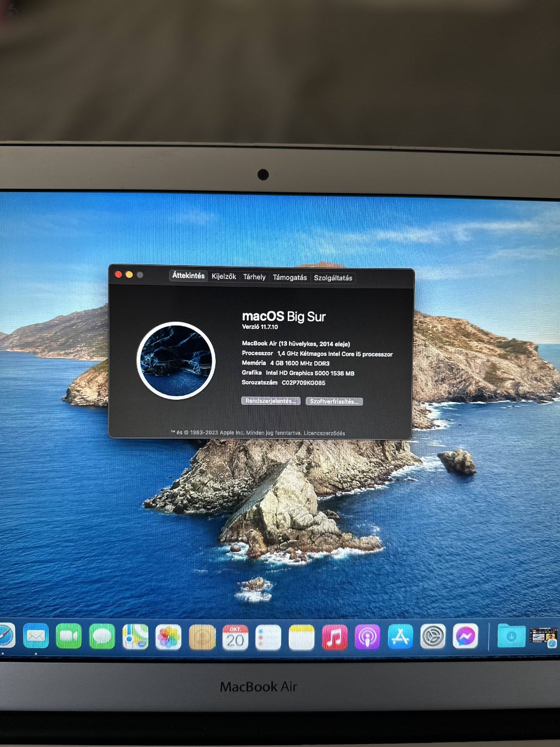Open the Tárhely tab

(255, 277)
